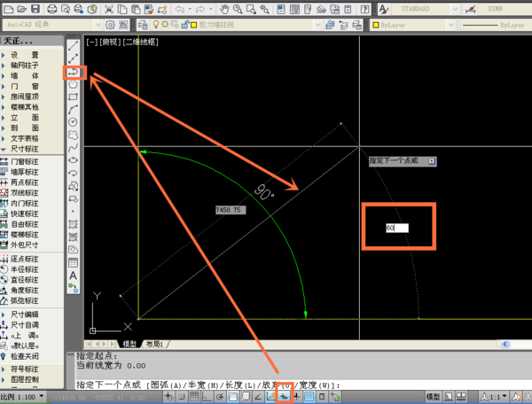This screenshot has height=404, width=532.
Task: Open the STANDARD text style dropdown
Action: pos(455,9)
